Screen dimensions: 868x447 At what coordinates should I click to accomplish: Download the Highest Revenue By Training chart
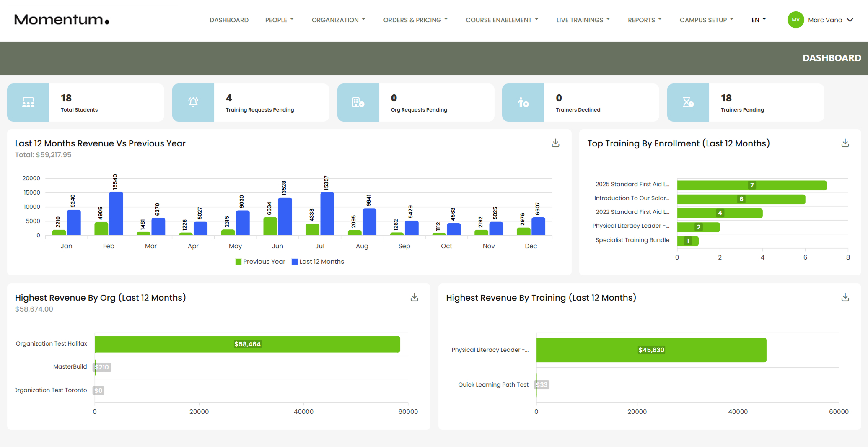(845, 297)
